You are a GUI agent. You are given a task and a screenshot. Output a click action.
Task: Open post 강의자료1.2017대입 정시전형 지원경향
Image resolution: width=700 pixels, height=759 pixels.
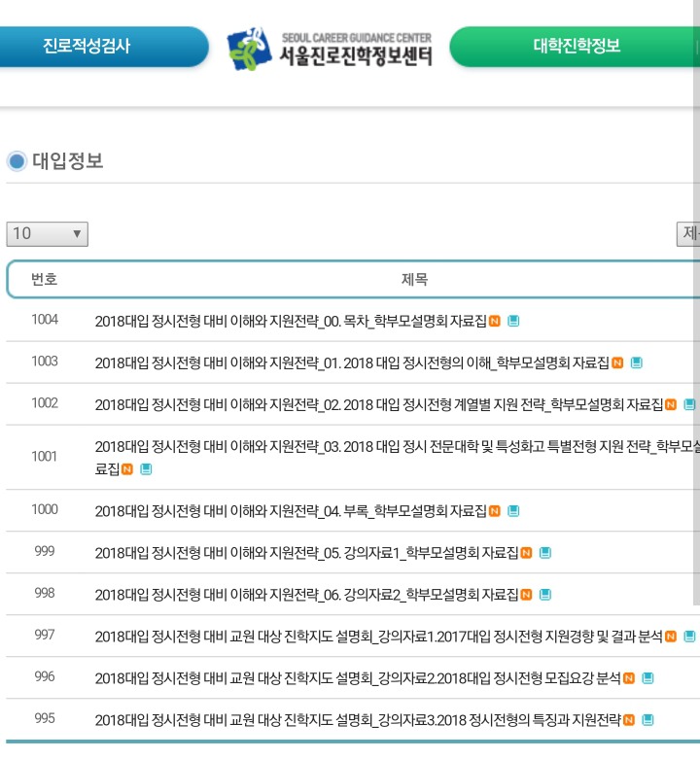pyautogui.click(x=378, y=637)
